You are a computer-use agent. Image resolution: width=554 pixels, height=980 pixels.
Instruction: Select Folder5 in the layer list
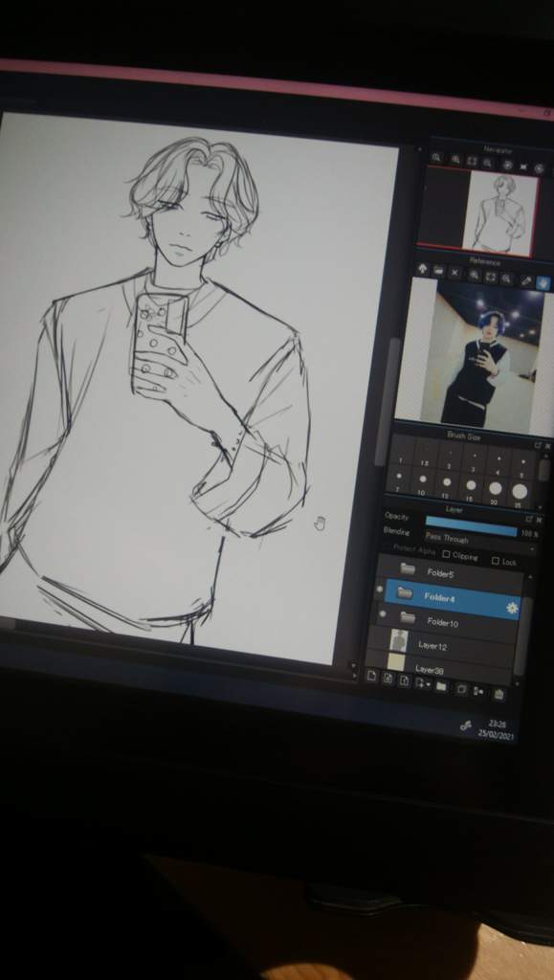coord(451,570)
